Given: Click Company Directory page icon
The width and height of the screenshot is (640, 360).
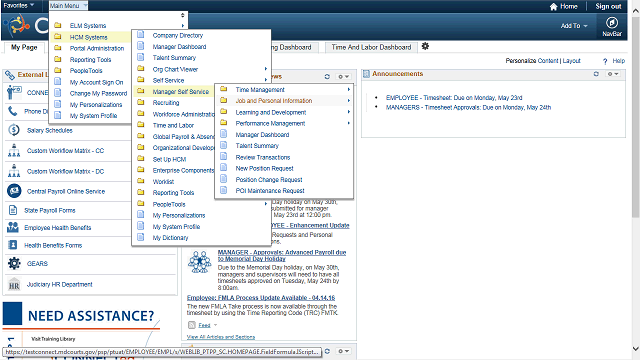Looking at the screenshot, I should [141, 35].
